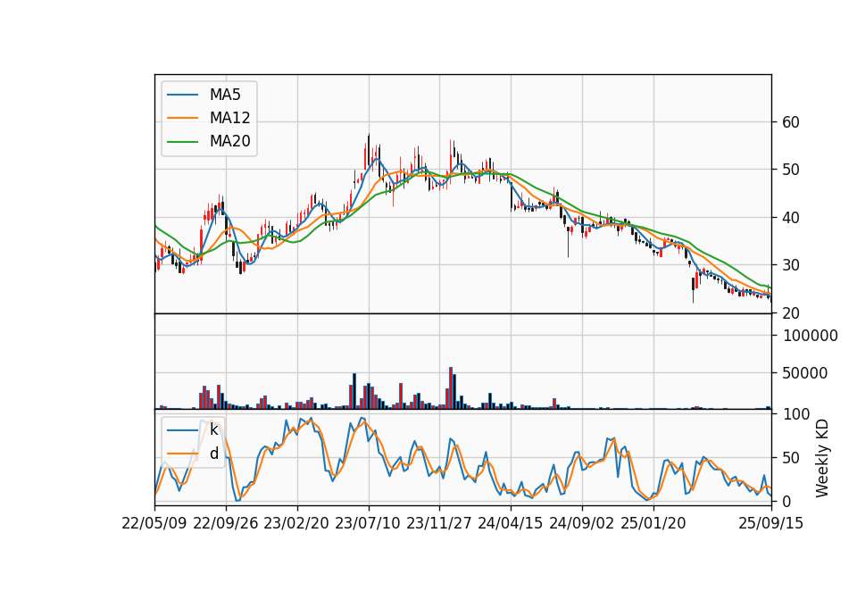Viewport: 857px width, 616px height.
Task: Click the Weekly KD axis label
Action: click(821, 458)
